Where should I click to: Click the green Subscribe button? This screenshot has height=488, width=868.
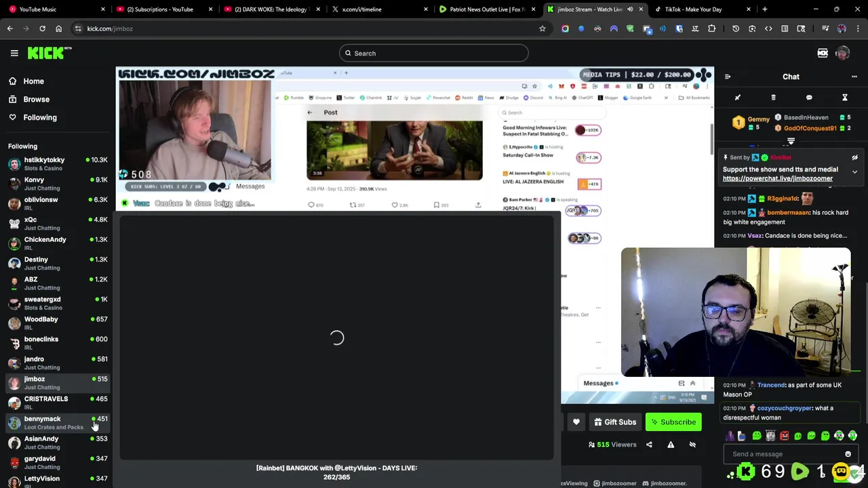pyautogui.click(x=673, y=422)
